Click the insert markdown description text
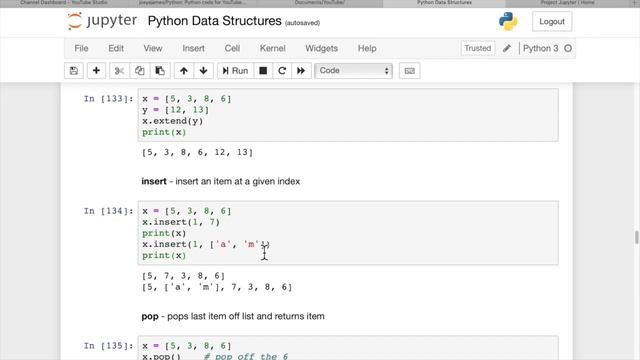 [x=220, y=181]
